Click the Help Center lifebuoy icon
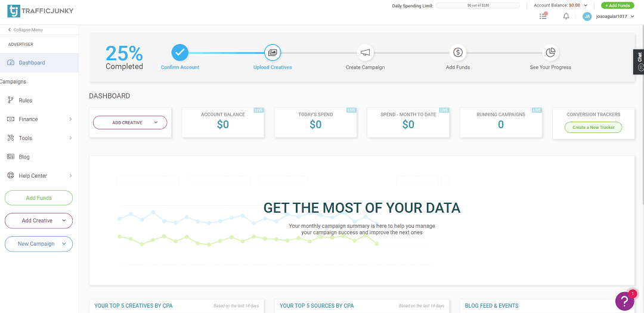644x313 pixels. 11,175
